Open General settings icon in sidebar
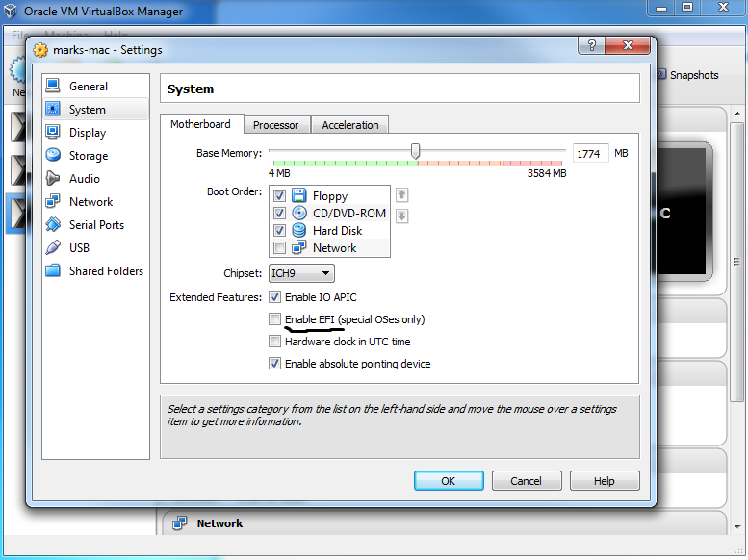This screenshot has height=560, width=748. click(x=53, y=86)
